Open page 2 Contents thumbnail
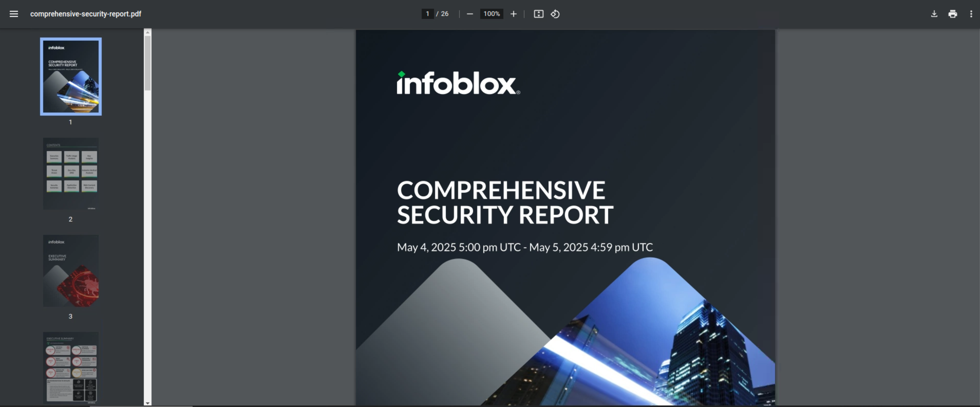The height and width of the screenshot is (407, 980). coord(71,174)
